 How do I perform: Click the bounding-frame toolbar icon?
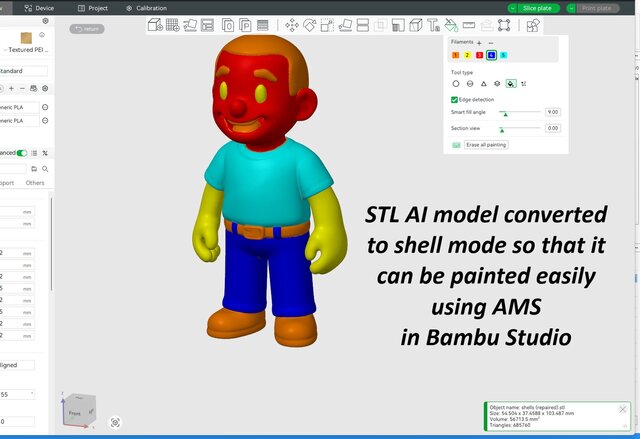[x=504, y=25]
